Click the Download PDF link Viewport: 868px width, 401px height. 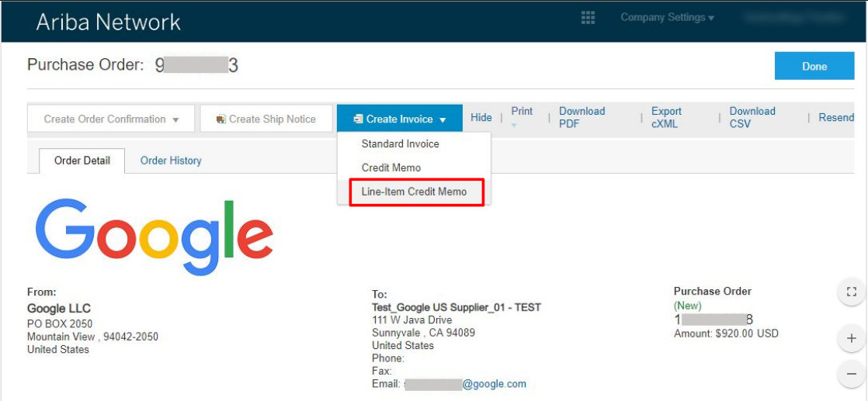click(x=582, y=117)
